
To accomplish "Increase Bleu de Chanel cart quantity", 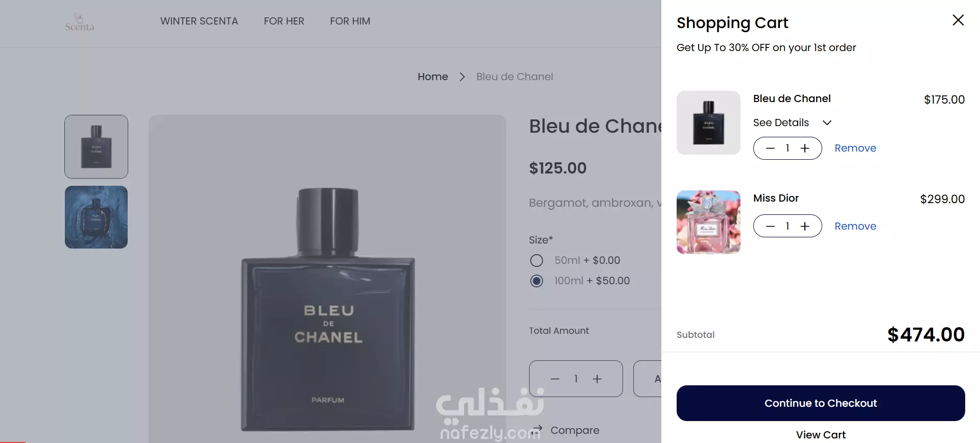I will coord(805,149).
